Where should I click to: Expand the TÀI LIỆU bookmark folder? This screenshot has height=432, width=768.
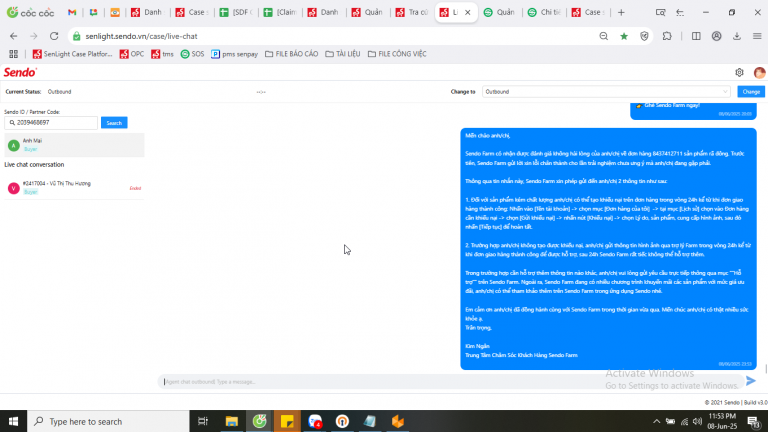tap(343, 54)
